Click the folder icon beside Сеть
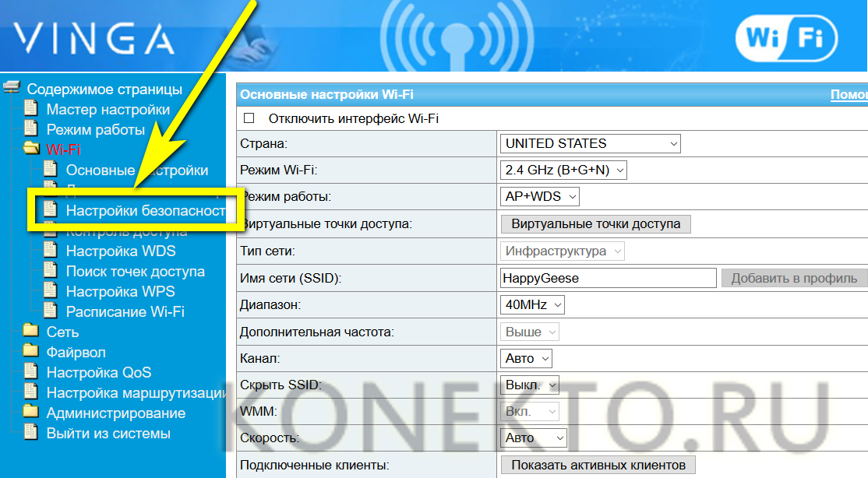868x478 pixels. [x=31, y=331]
